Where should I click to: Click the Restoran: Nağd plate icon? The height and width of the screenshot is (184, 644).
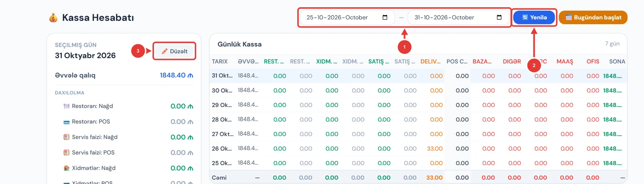[66, 106]
